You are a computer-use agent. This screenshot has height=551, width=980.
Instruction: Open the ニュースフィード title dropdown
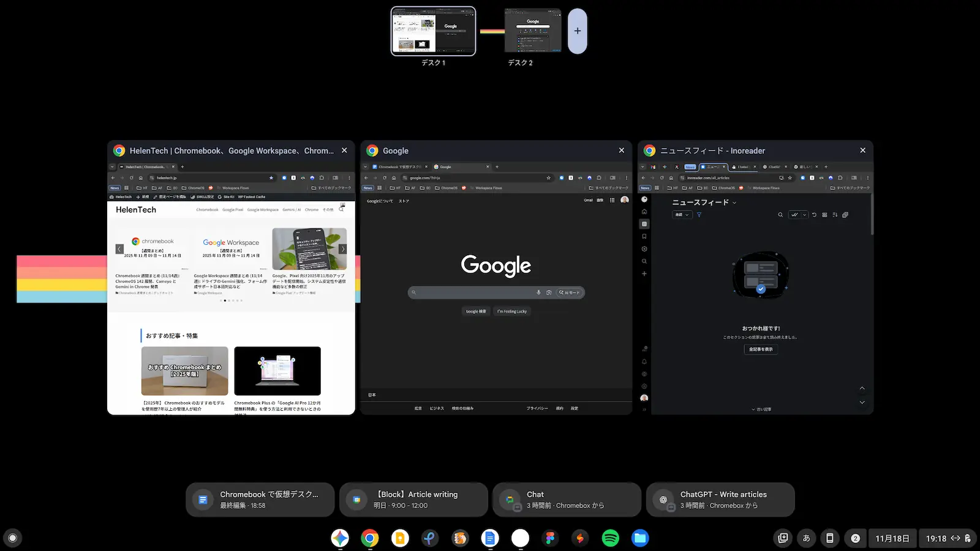coord(734,202)
